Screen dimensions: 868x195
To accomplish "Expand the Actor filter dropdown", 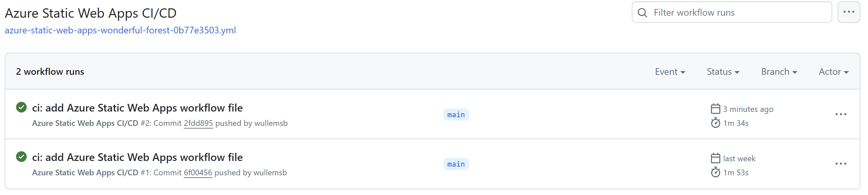I will tap(834, 72).
